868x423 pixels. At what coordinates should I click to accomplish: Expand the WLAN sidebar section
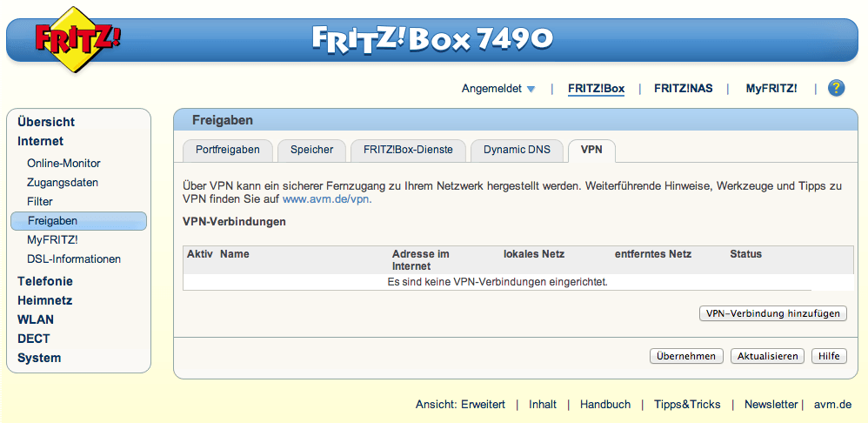click(x=36, y=319)
